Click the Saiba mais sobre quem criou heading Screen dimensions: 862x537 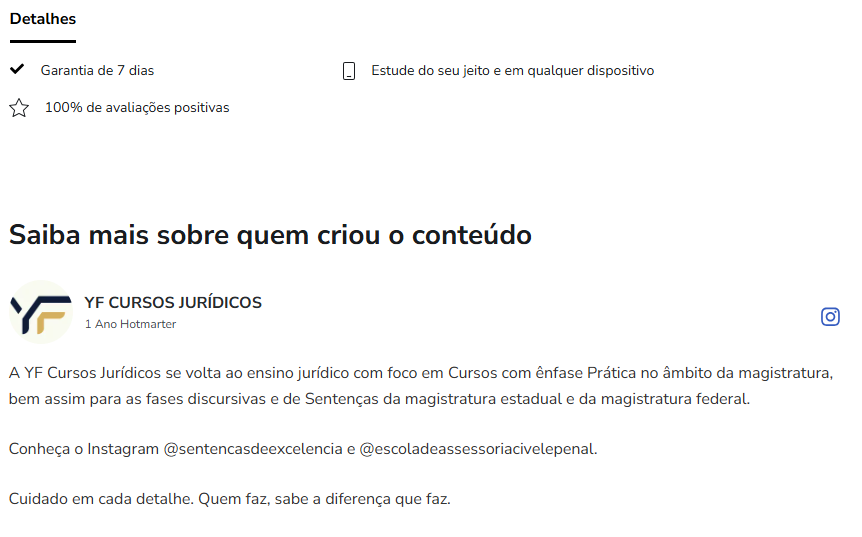pos(270,235)
